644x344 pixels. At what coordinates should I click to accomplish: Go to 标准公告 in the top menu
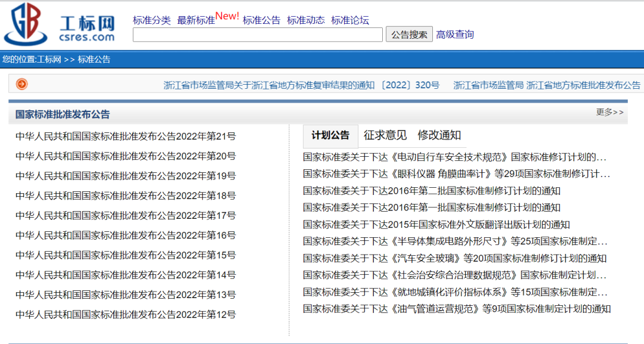pos(262,20)
